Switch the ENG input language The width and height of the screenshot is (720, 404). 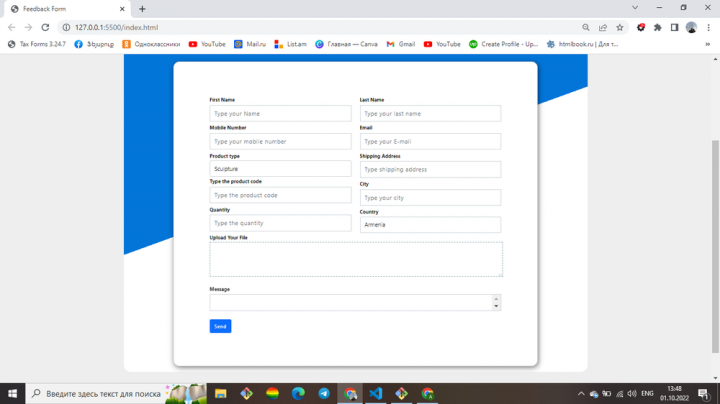pos(647,393)
